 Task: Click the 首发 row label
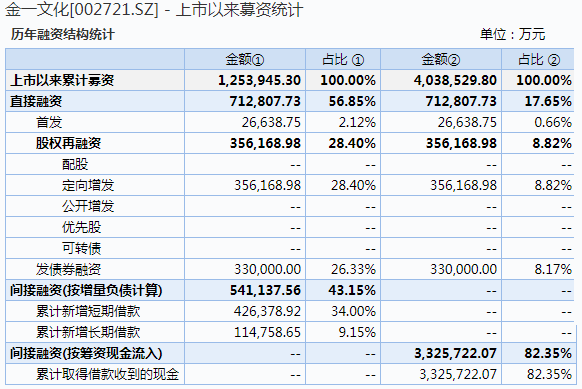tap(49, 122)
